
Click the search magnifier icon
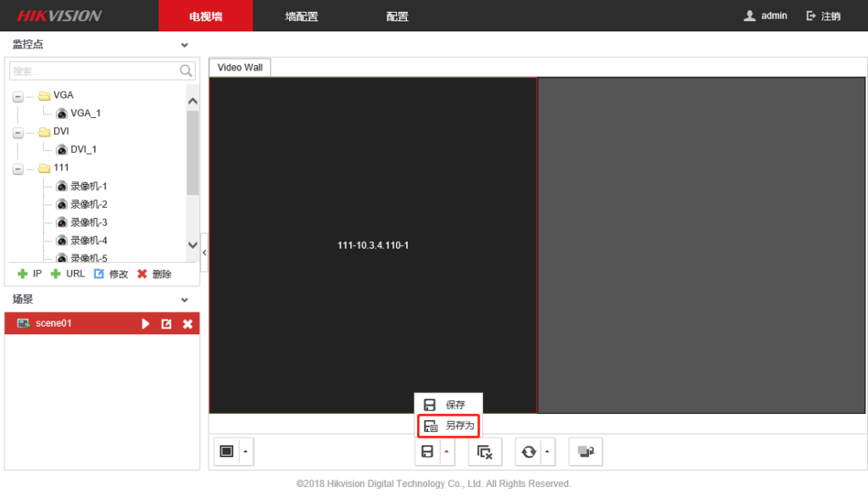[x=186, y=71]
